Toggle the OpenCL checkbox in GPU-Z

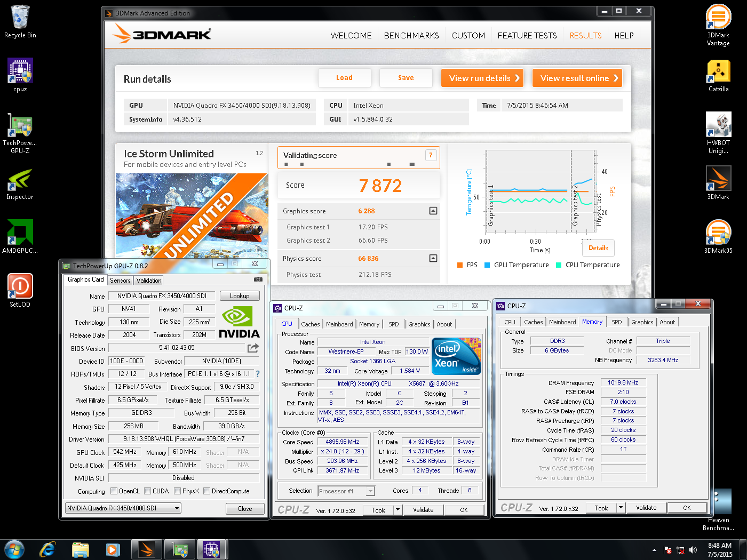point(114,491)
